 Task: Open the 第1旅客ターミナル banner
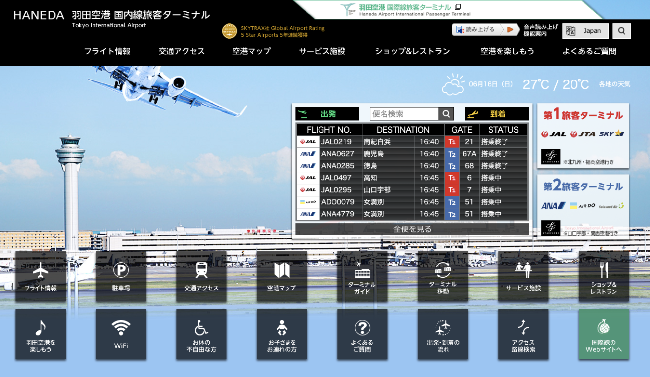pyautogui.click(x=583, y=136)
